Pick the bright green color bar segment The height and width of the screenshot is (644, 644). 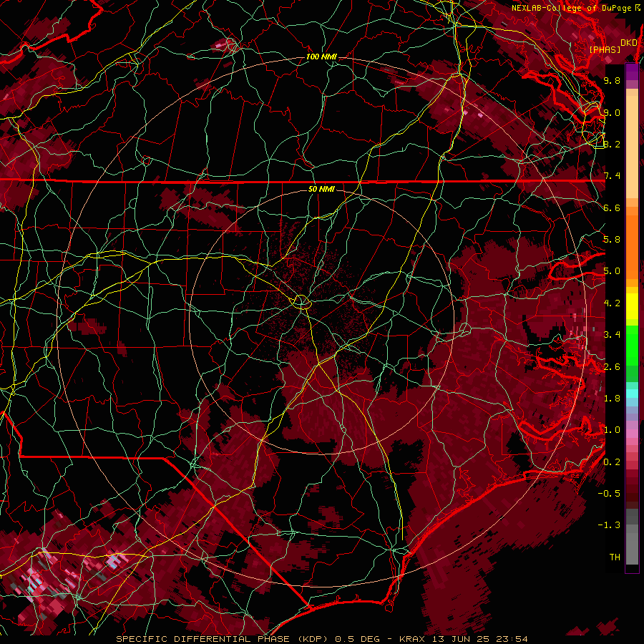(x=632, y=345)
